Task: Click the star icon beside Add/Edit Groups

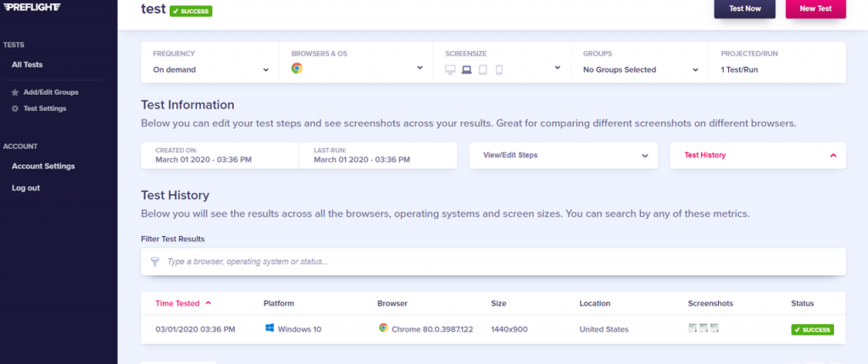Action: pos(15,92)
